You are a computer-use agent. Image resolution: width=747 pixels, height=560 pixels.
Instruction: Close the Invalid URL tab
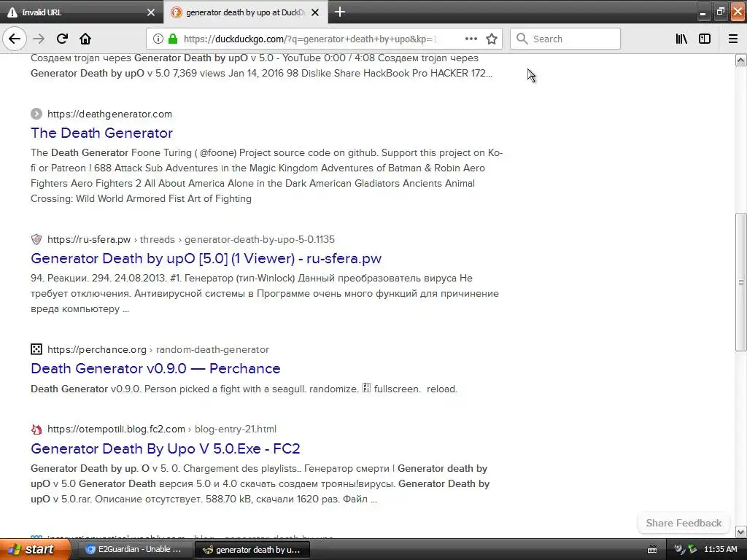point(151,12)
